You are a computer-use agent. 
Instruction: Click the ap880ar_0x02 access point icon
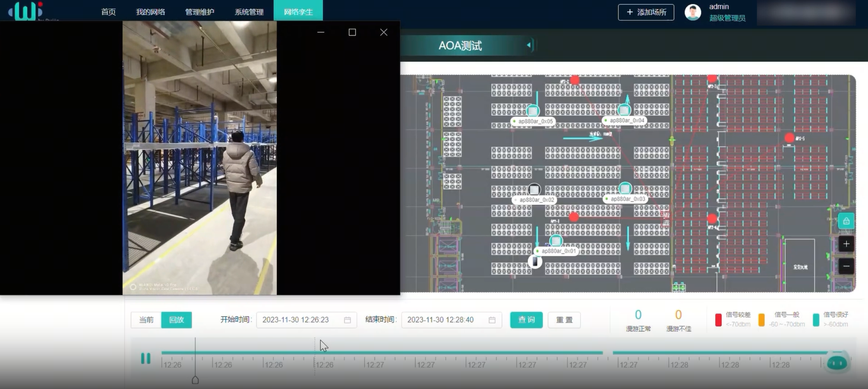coord(534,189)
